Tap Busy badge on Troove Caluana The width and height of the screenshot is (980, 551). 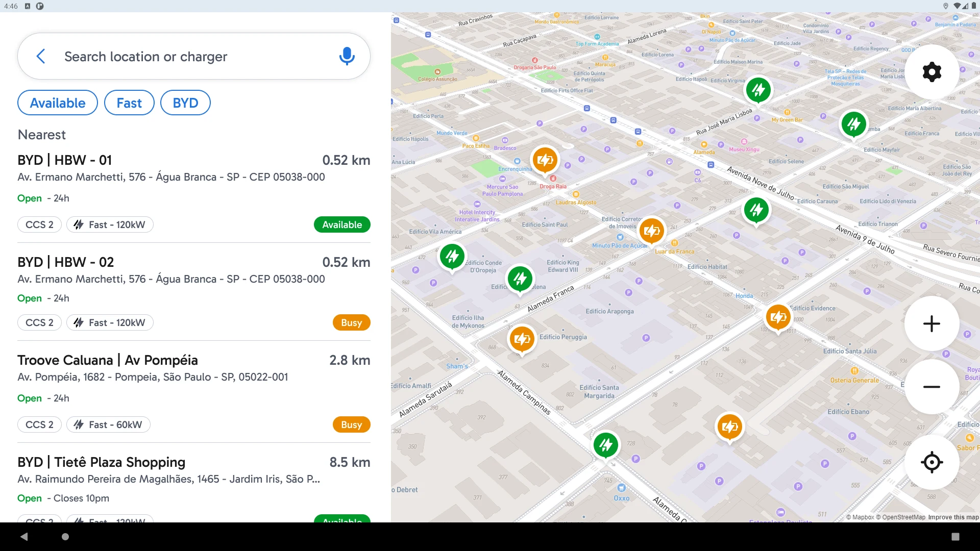(x=352, y=424)
